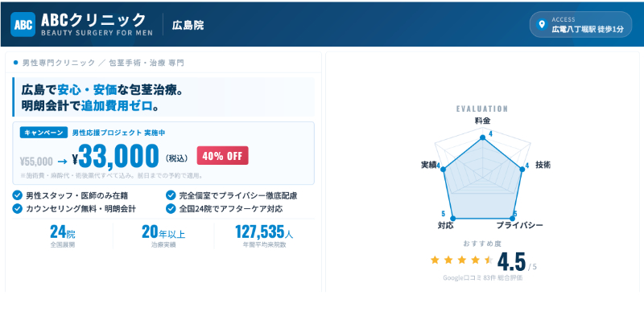Click the Google口コミ 83件 総合評価 text

point(482,278)
